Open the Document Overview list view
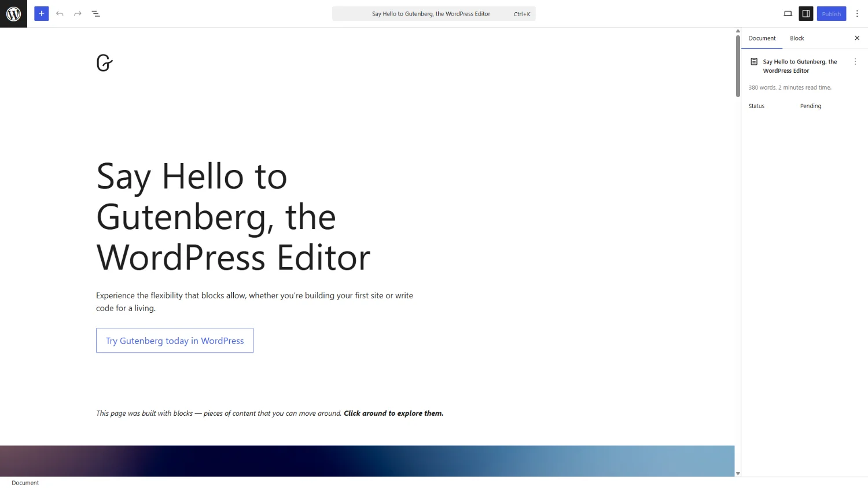Image resolution: width=868 pixels, height=488 pixels. pos(96,13)
